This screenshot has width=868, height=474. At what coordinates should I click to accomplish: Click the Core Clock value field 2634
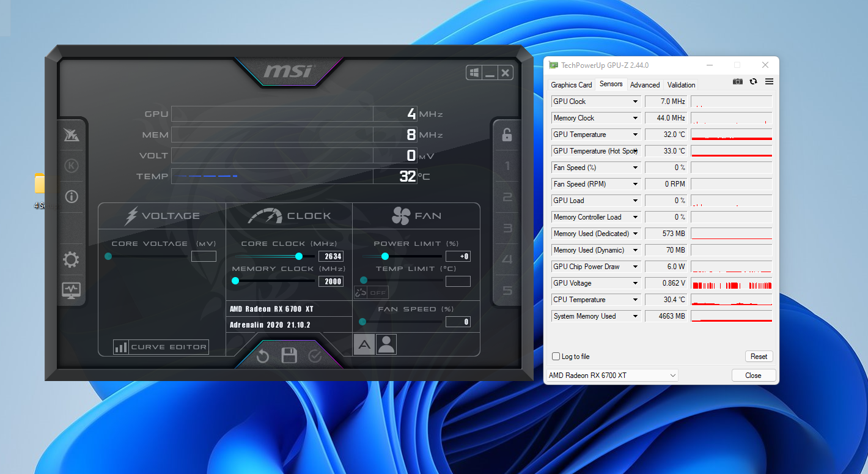[331, 256]
